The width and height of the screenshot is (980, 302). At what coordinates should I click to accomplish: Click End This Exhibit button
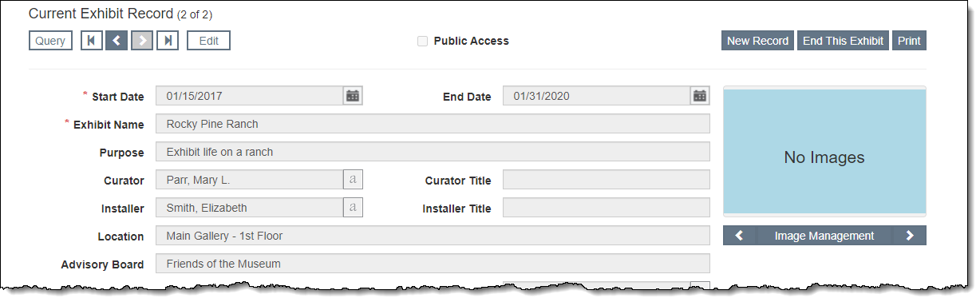click(x=843, y=41)
